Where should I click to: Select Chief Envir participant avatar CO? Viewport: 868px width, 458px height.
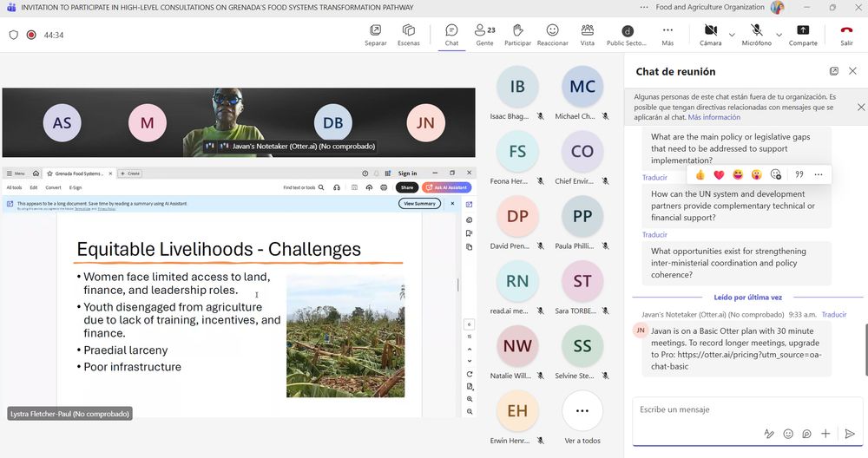click(582, 151)
